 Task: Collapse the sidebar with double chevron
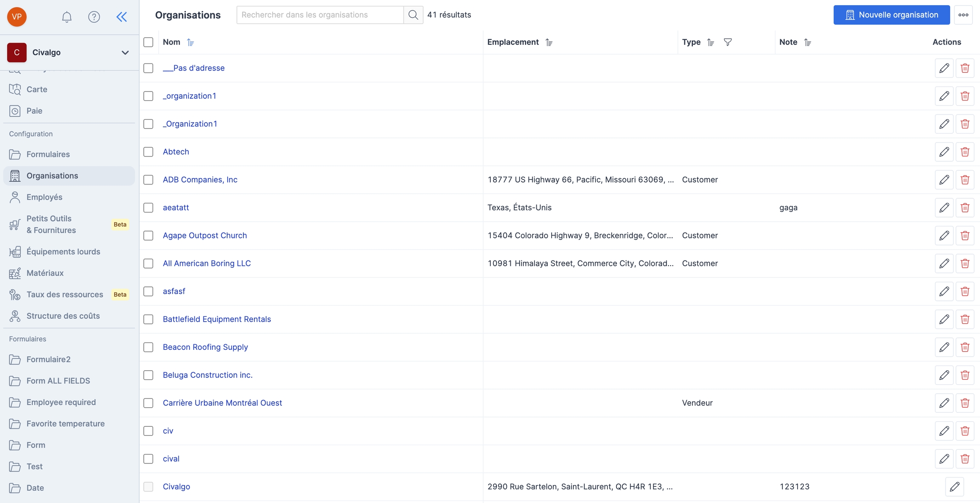[x=122, y=17]
